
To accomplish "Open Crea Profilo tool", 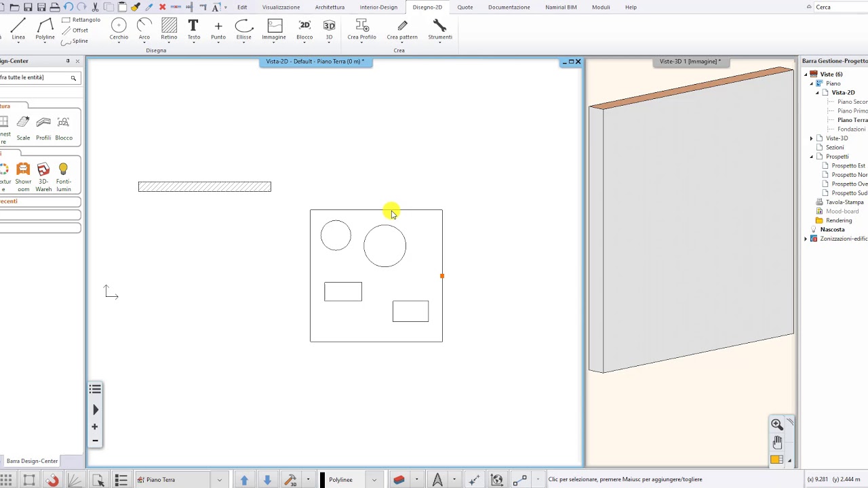I will pyautogui.click(x=361, y=29).
